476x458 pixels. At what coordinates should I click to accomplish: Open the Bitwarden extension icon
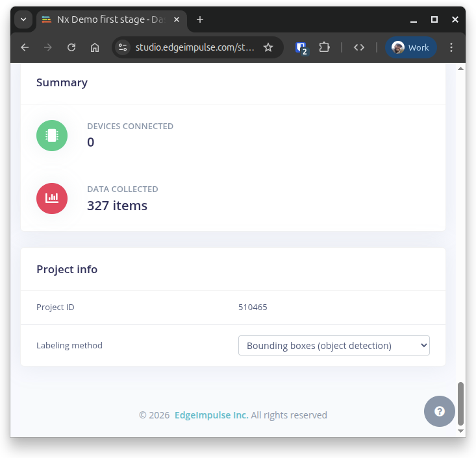pyautogui.click(x=301, y=48)
